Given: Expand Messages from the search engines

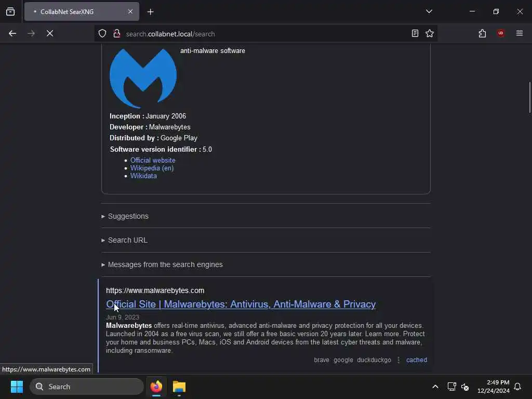Looking at the screenshot, I should 165,264.
